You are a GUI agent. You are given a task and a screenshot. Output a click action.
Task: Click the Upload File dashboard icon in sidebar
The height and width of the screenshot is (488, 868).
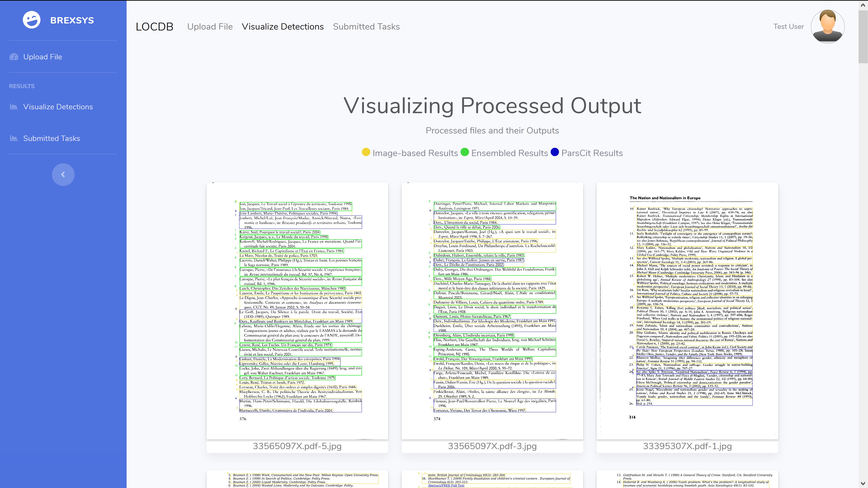coord(14,56)
